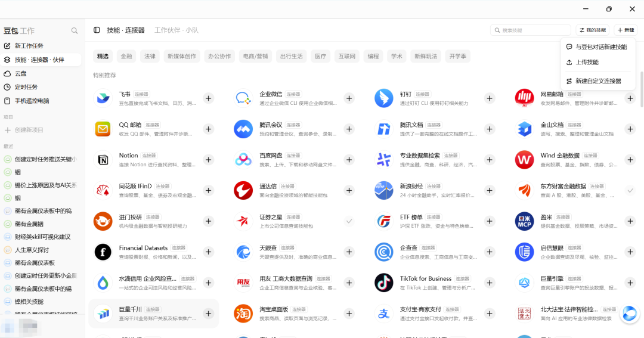Select 与豆包对话新建技能 menu entry

click(597, 47)
